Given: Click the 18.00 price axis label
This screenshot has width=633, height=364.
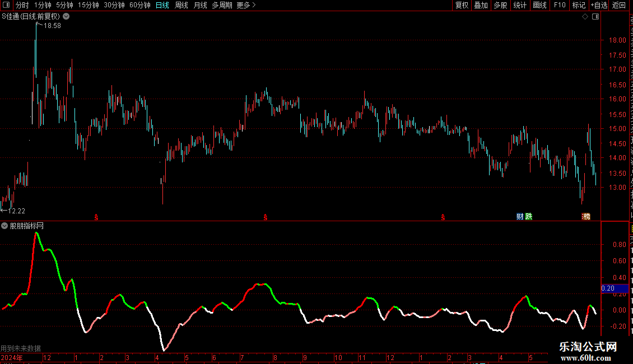Looking at the screenshot, I should tap(617, 40).
